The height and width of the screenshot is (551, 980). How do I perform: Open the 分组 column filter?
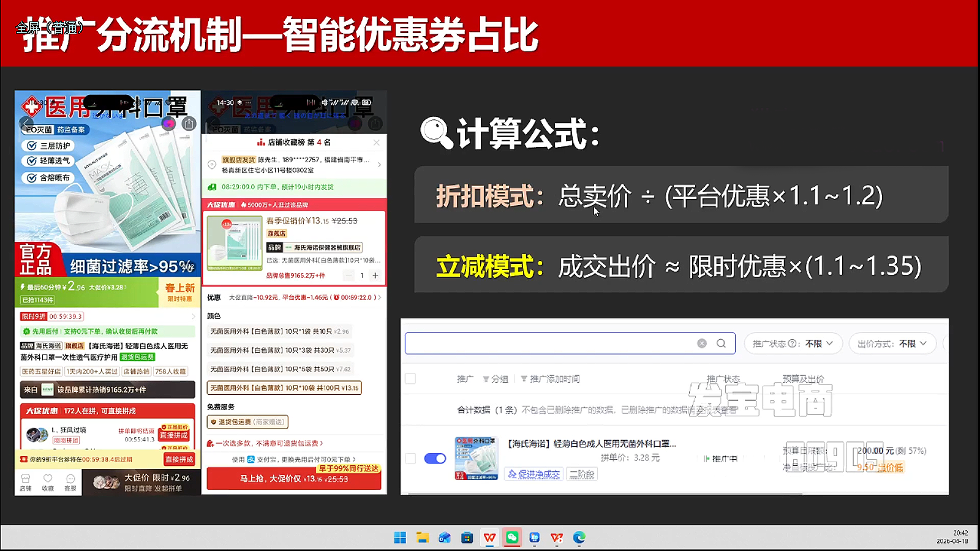pos(496,379)
